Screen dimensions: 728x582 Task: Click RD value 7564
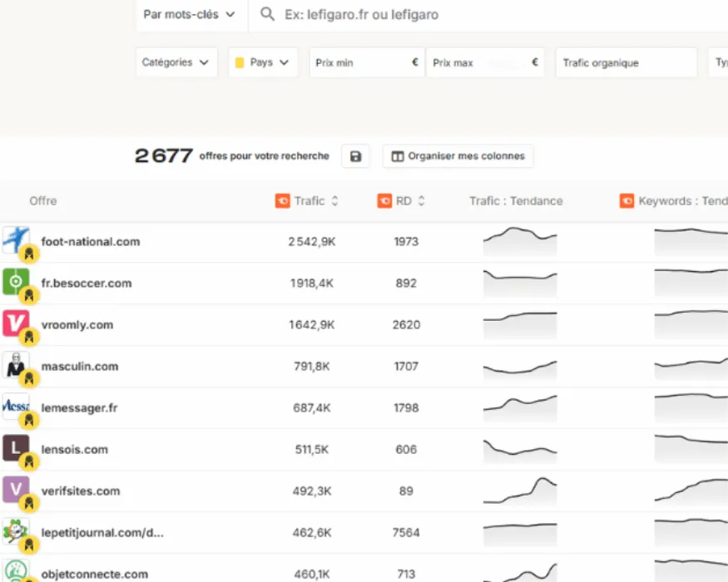pyautogui.click(x=406, y=533)
